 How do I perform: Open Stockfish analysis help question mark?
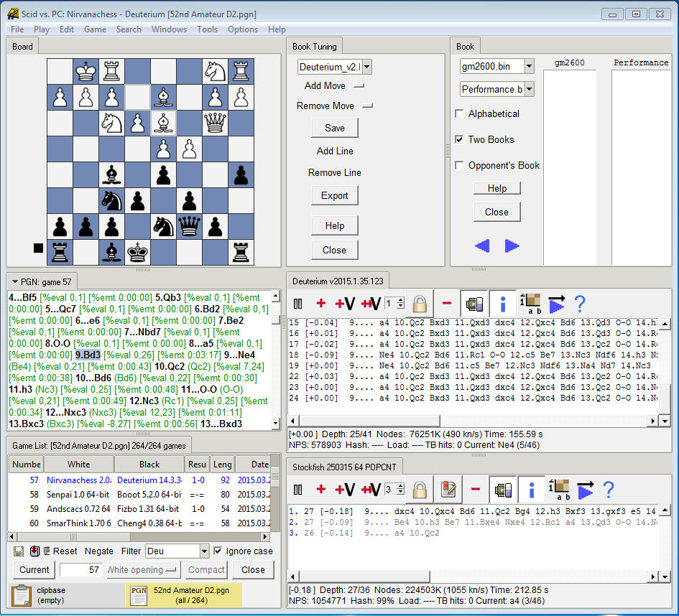click(x=609, y=490)
